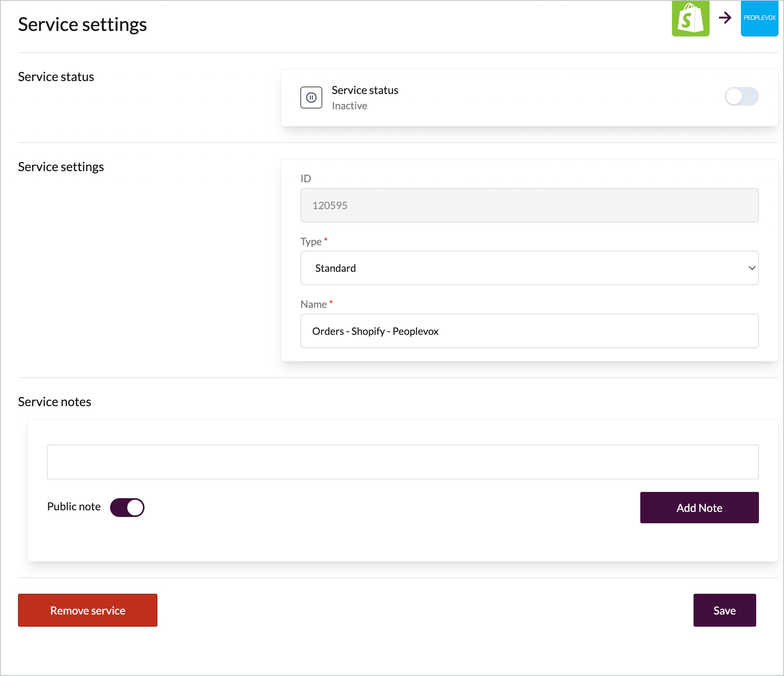The height and width of the screenshot is (676, 784).
Task: Click the Service notes section heading
Action: 54,402
